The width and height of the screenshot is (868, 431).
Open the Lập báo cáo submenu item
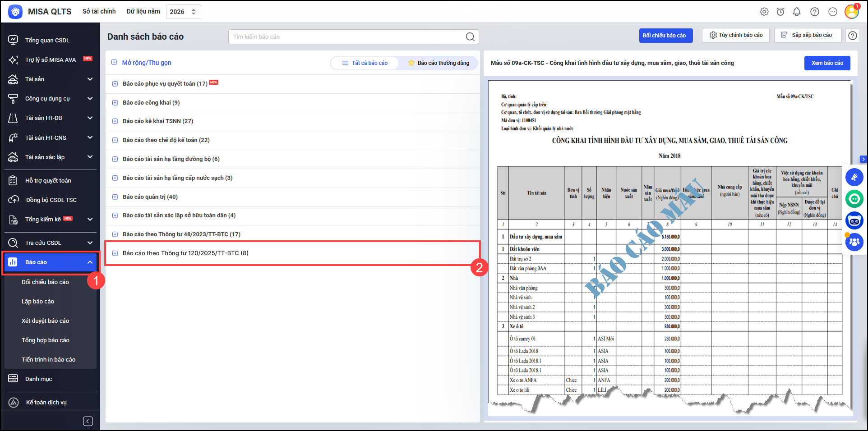(38, 302)
